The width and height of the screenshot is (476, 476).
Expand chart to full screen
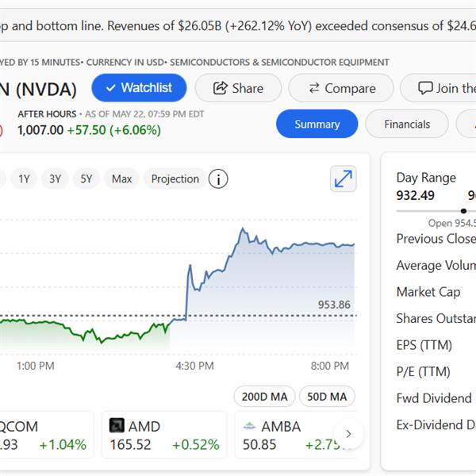343,178
